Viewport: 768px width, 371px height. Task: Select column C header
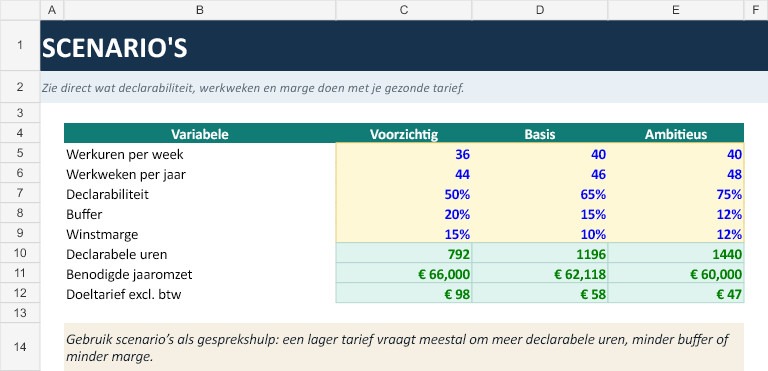(x=404, y=10)
